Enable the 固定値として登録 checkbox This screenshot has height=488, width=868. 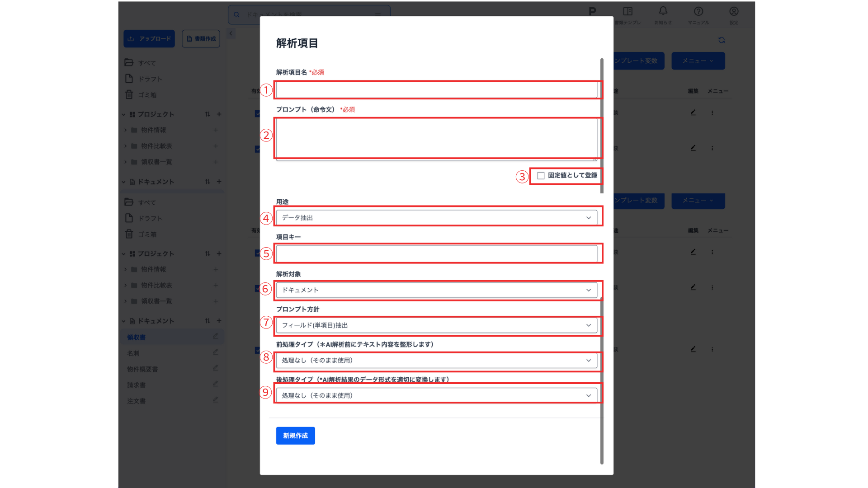pos(541,176)
